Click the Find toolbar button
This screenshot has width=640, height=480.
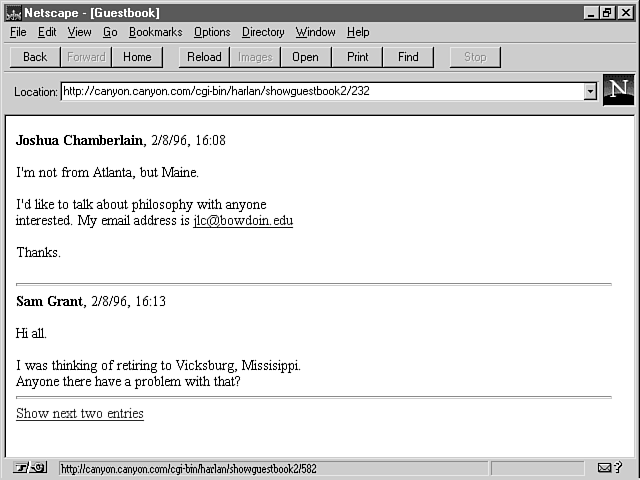(408, 57)
